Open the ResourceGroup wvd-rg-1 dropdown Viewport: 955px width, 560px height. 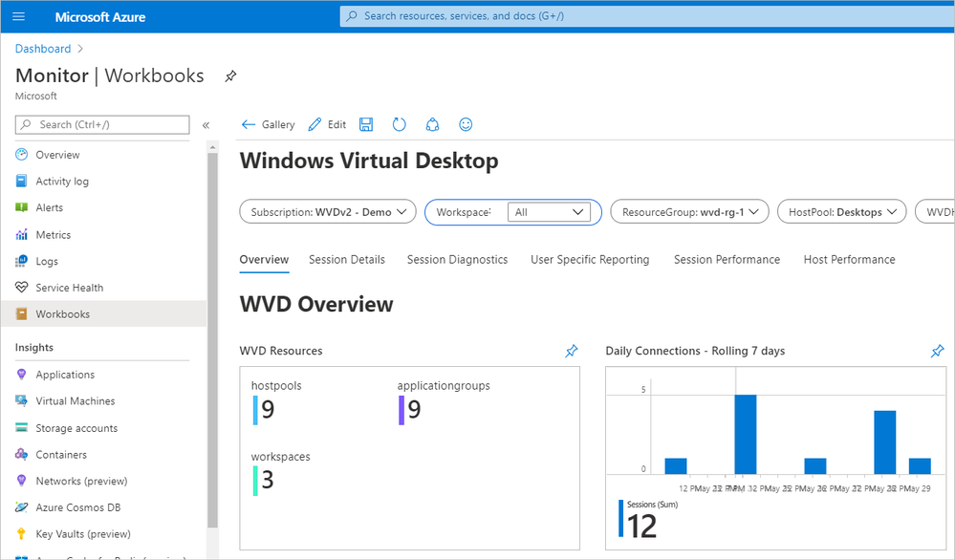pos(689,212)
